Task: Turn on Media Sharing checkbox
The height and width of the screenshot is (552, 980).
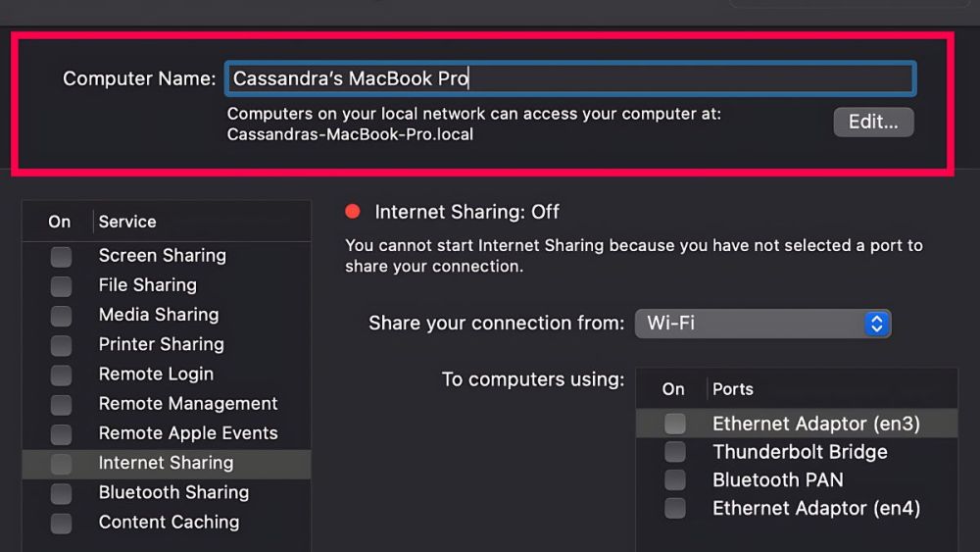Action: pyautogui.click(x=61, y=316)
